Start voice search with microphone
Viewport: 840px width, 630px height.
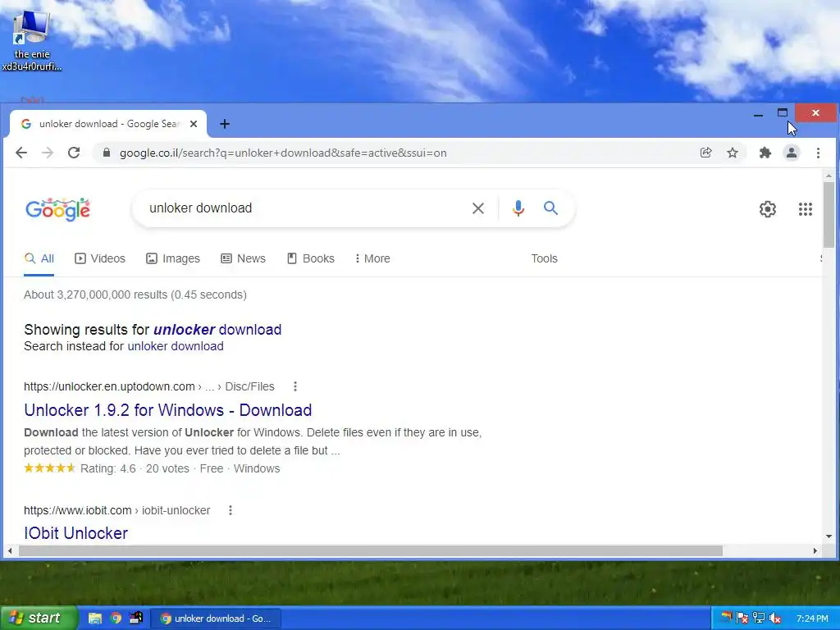(518, 208)
